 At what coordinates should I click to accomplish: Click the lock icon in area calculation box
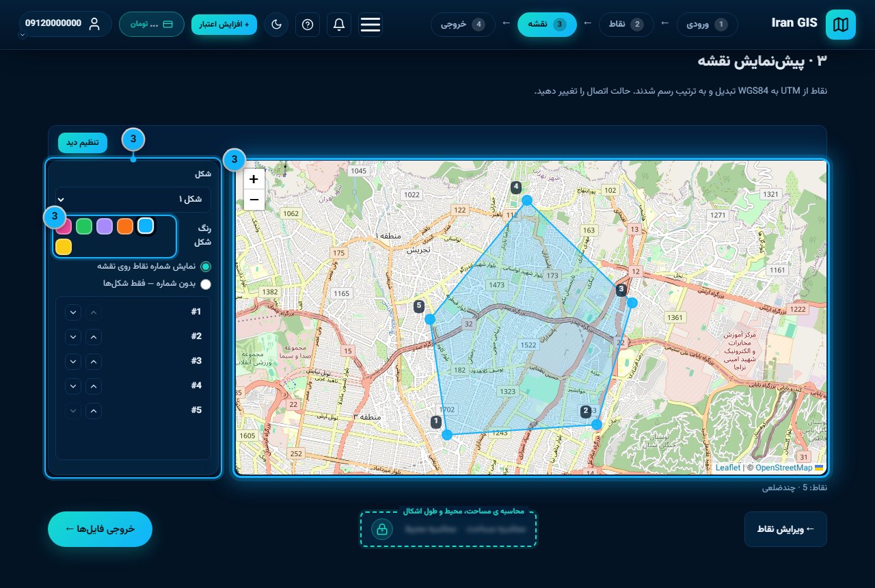[x=382, y=529]
